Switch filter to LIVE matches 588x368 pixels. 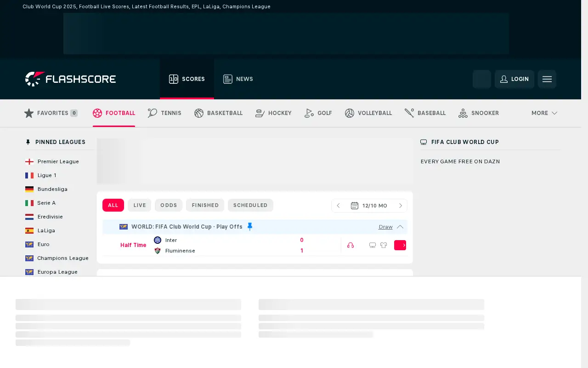[140, 205]
